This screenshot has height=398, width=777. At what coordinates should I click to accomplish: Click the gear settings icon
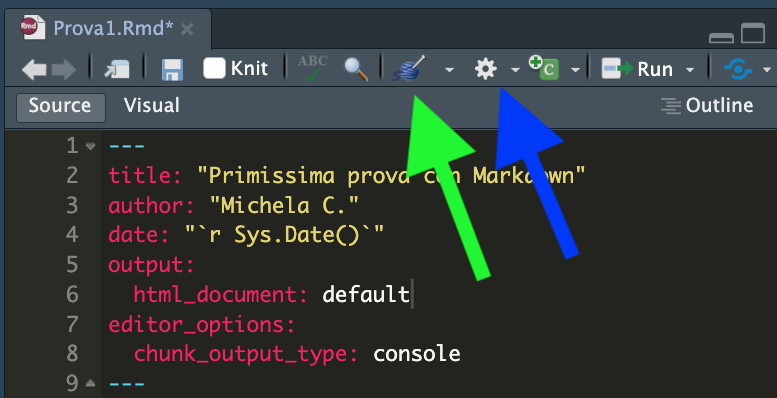pos(486,69)
